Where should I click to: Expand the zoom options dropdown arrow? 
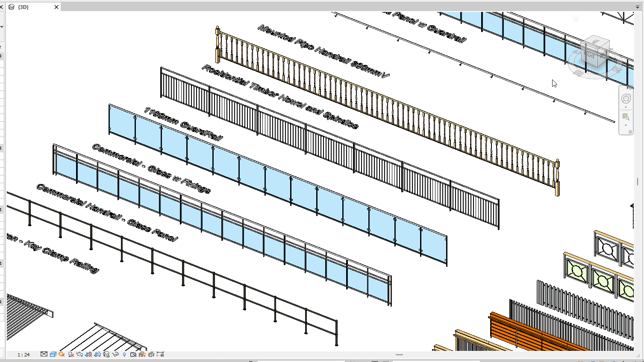tap(626, 125)
